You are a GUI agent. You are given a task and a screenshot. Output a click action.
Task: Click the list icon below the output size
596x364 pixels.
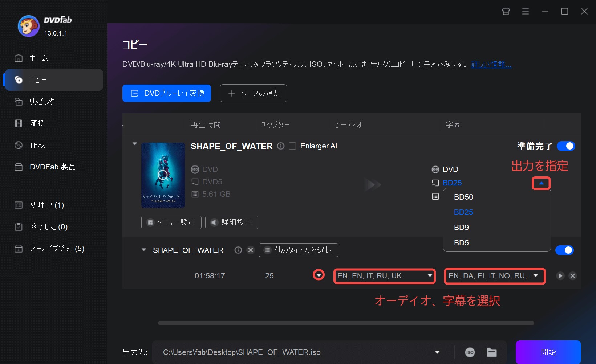[435, 196]
